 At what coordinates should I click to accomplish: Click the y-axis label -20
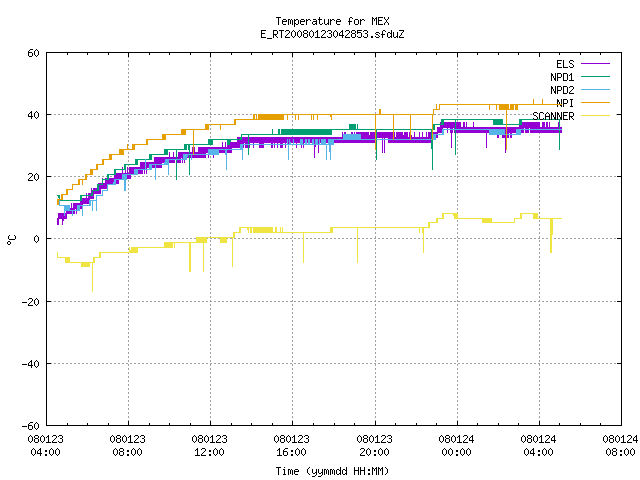[x=31, y=302]
